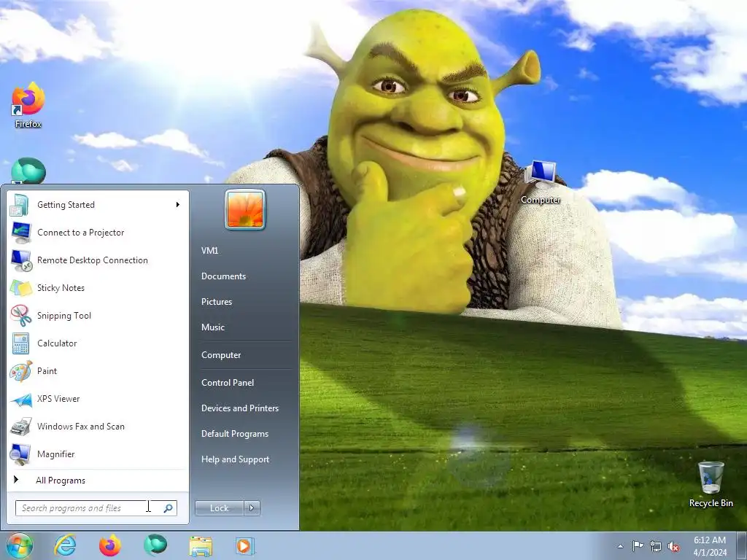Image resolution: width=747 pixels, height=560 pixels.
Task: Click the user account picture thumbnail
Action: pyautogui.click(x=245, y=209)
